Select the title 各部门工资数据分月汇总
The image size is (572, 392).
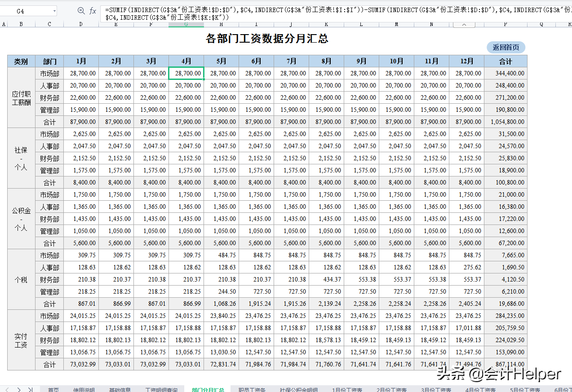[x=267, y=39]
